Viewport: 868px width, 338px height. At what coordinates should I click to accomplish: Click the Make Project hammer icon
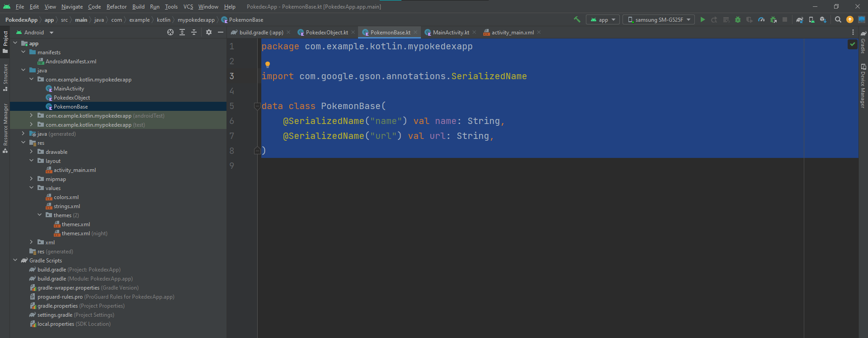pyautogui.click(x=577, y=19)
